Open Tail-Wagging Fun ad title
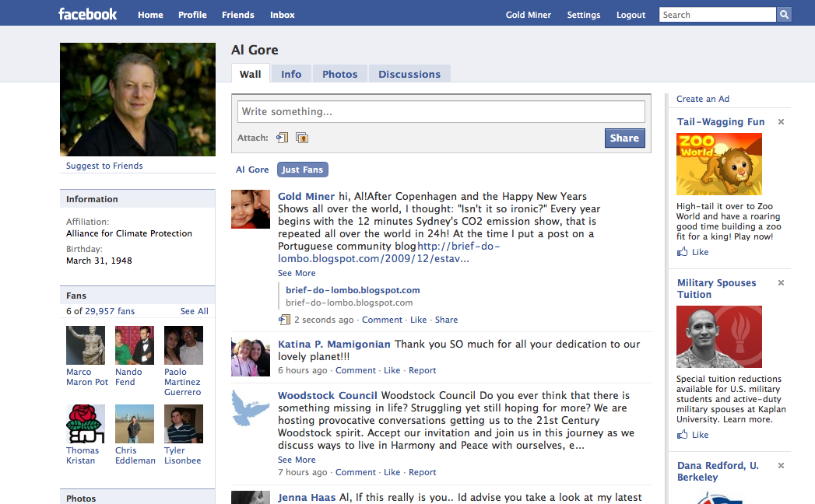 [721, 121]
